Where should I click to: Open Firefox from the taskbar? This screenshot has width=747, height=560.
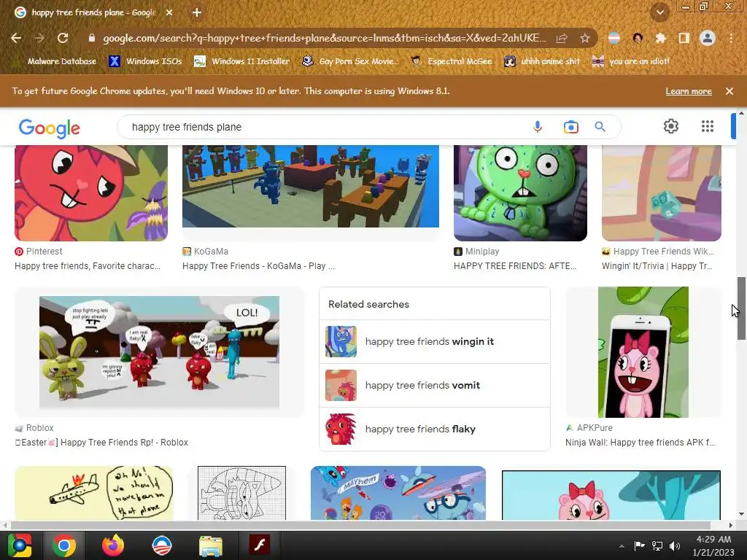click(x=113, y=545)
